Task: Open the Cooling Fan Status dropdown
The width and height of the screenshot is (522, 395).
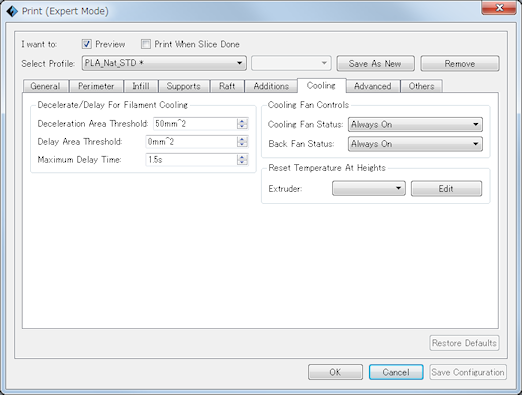Action: click(x=415, y=124)
